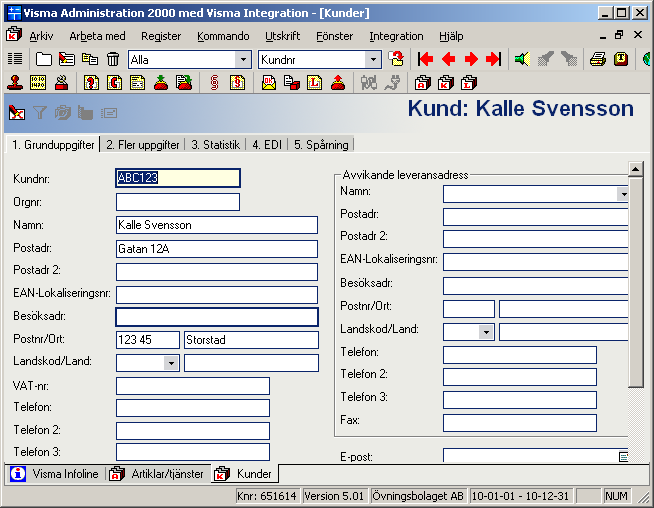Click the new blank record folder icon
This screenshot has width=654, height=508.
tap(43, 59)
